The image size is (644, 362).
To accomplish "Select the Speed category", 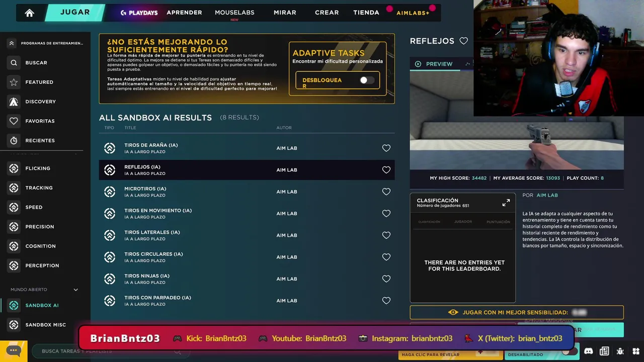I will tap(34, 207).
